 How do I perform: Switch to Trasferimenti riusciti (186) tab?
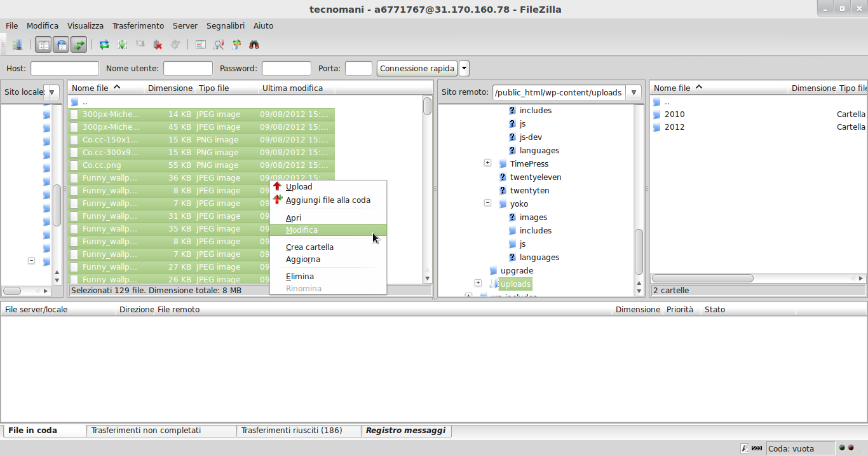click(x=299, y=431)
